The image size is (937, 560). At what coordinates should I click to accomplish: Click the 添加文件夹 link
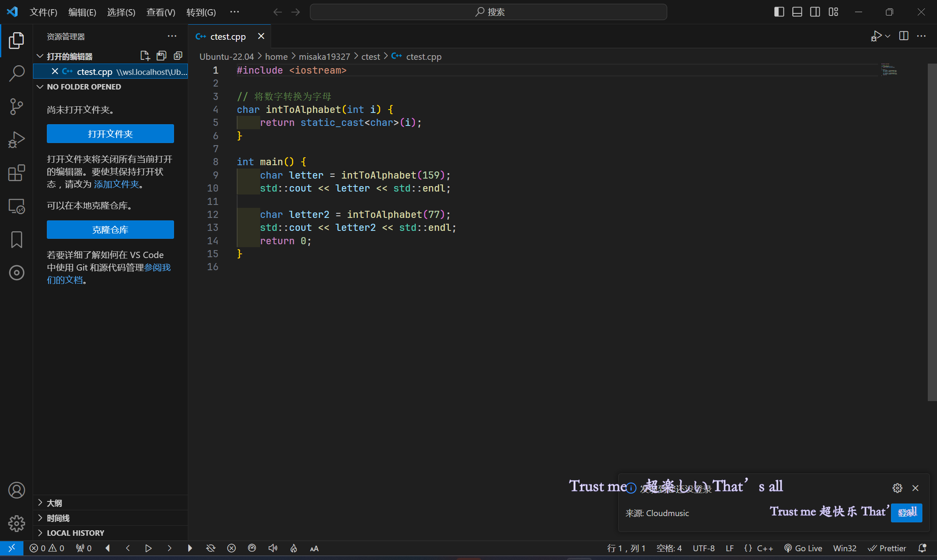click(116, 184)
